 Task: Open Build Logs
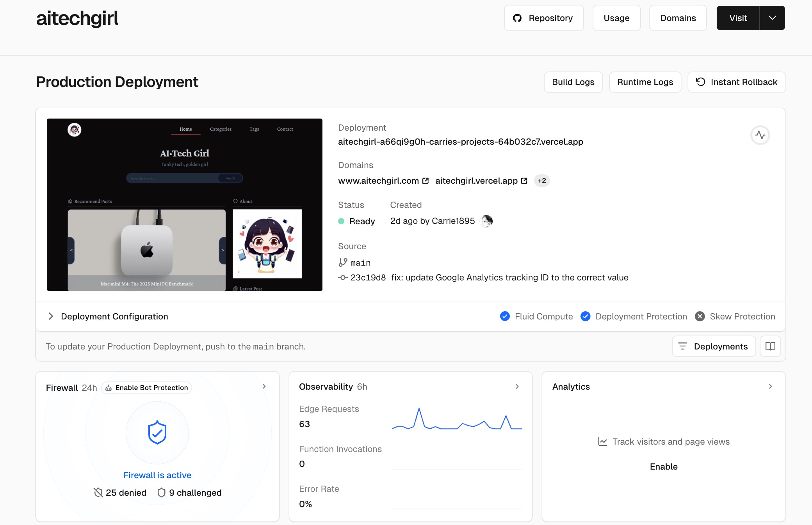(x=573, y=82)
